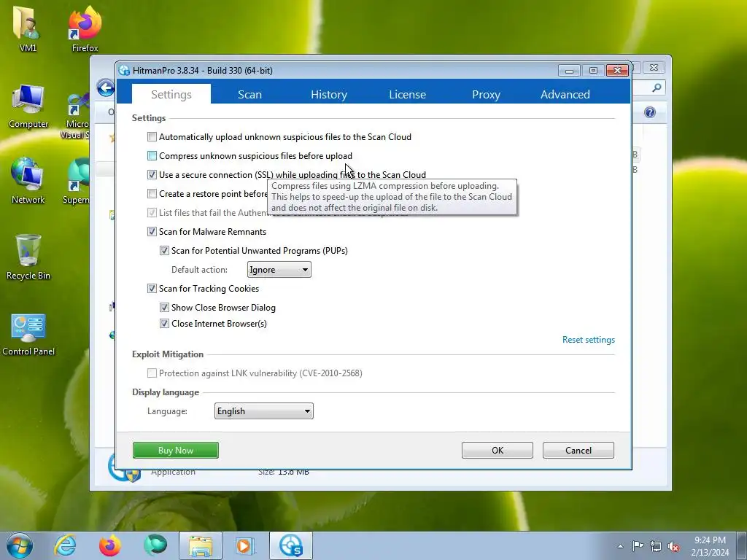Open the Advanced tab
Screen dimensions: 747x560
point(565,94)
